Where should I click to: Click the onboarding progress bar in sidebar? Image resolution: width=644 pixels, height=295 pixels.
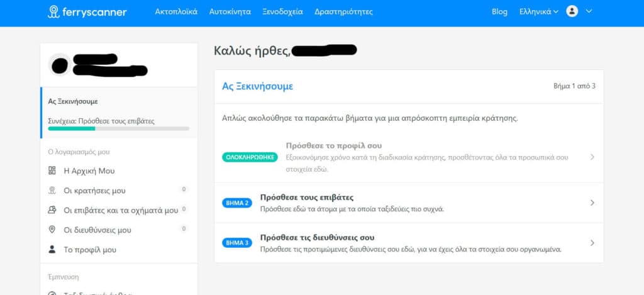118,128
